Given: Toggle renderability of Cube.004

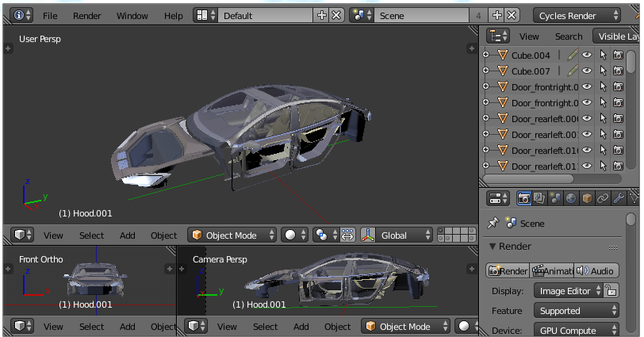Looking at the screenshot, I should (x=618, y=55).
